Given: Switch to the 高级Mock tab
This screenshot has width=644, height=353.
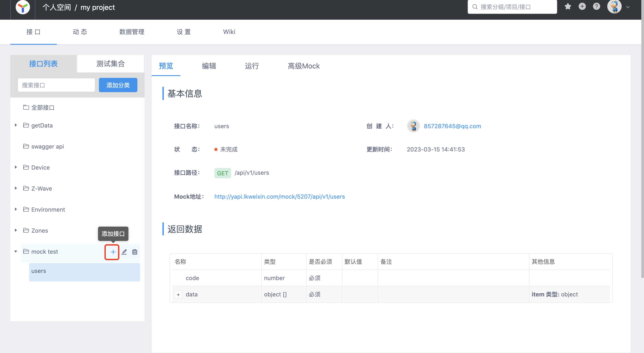Looking at the screenshot, I should [304, 66].
